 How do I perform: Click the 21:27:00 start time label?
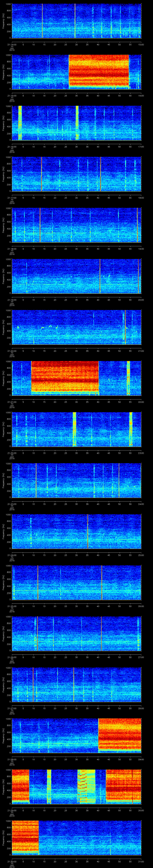coord(12,708)
